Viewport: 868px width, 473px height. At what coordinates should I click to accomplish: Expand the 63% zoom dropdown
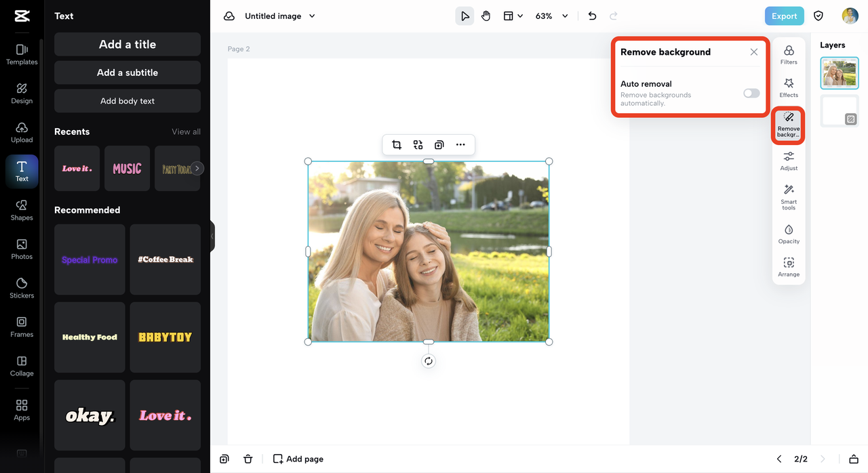pos(564,16)
